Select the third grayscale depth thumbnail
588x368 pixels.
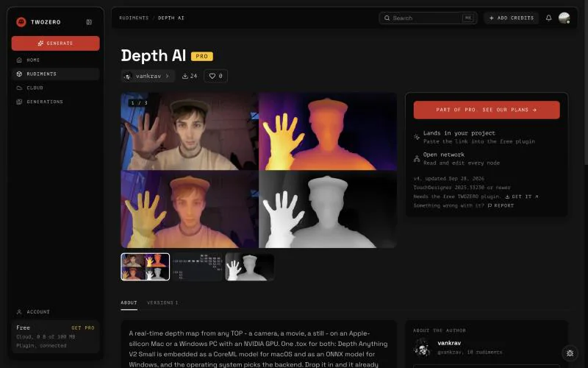click(249, 266)
